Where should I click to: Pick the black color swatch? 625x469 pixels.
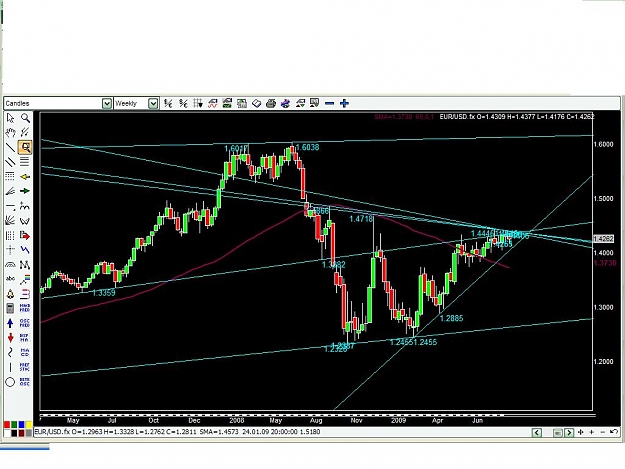click(x=14, y=433)
